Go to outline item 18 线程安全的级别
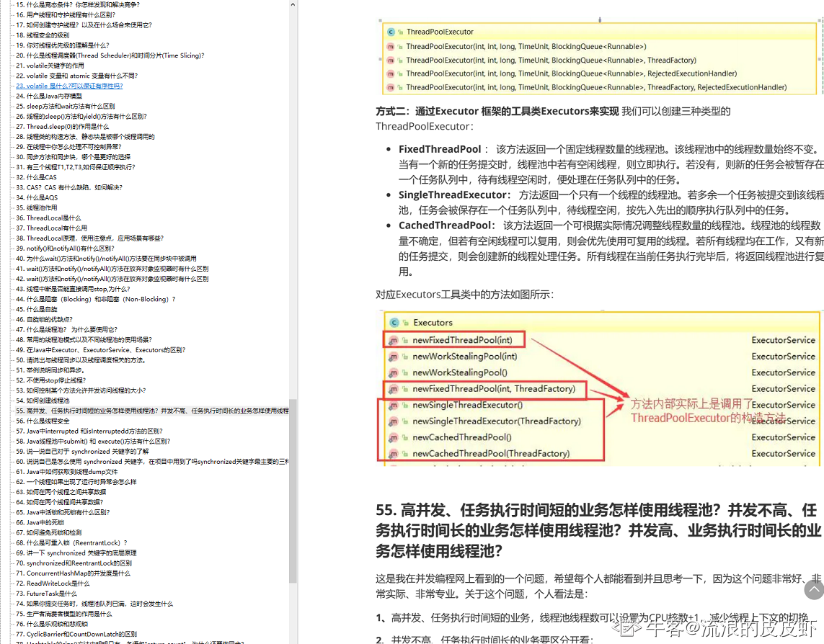824x644 pixels. tap(43, 35)
